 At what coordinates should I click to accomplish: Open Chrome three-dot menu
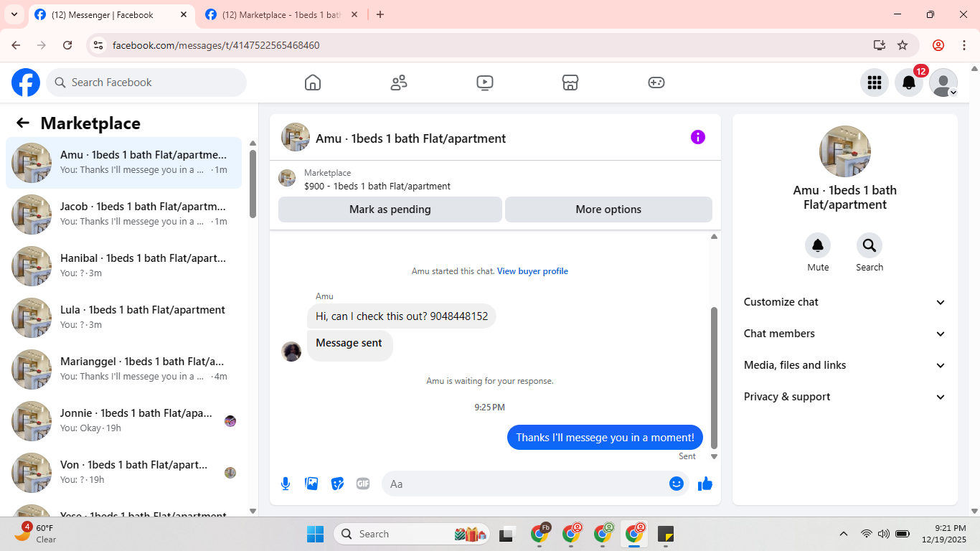964,45
